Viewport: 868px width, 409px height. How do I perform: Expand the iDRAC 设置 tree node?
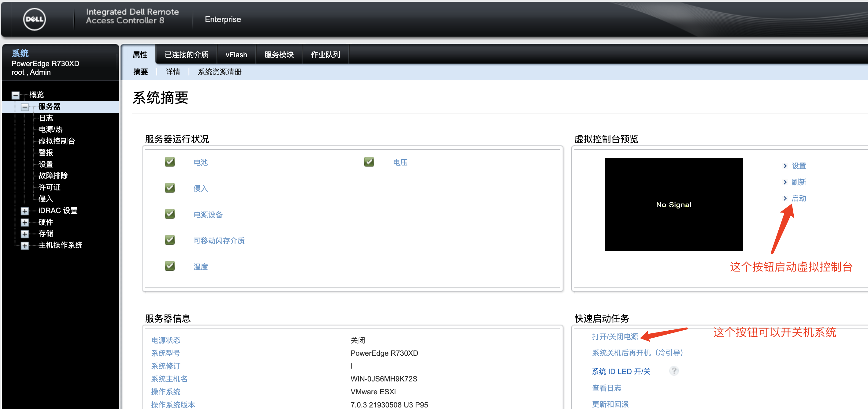[24, 211]
